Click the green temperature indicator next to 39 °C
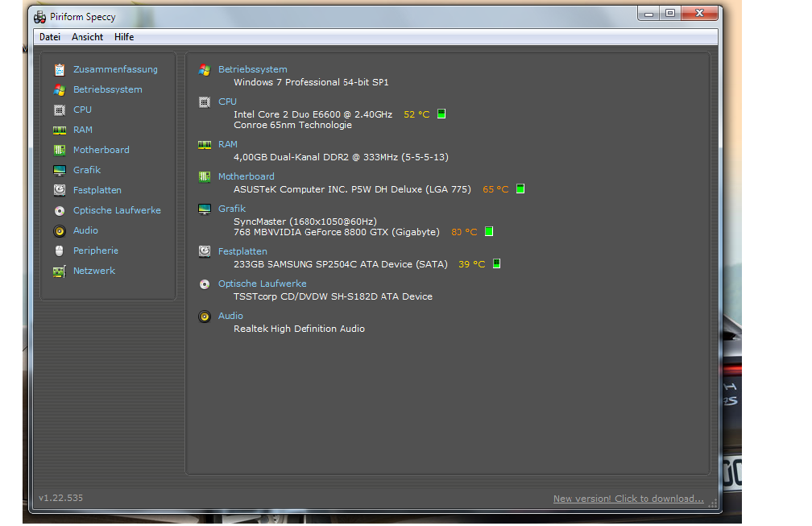Image resolution: width=812 pixels, height=526 pixels. [x=496, y=263]
